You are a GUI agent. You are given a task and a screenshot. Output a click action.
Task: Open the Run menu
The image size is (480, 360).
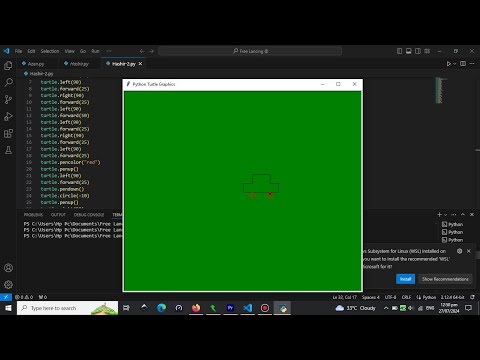[x=95, y=51]
